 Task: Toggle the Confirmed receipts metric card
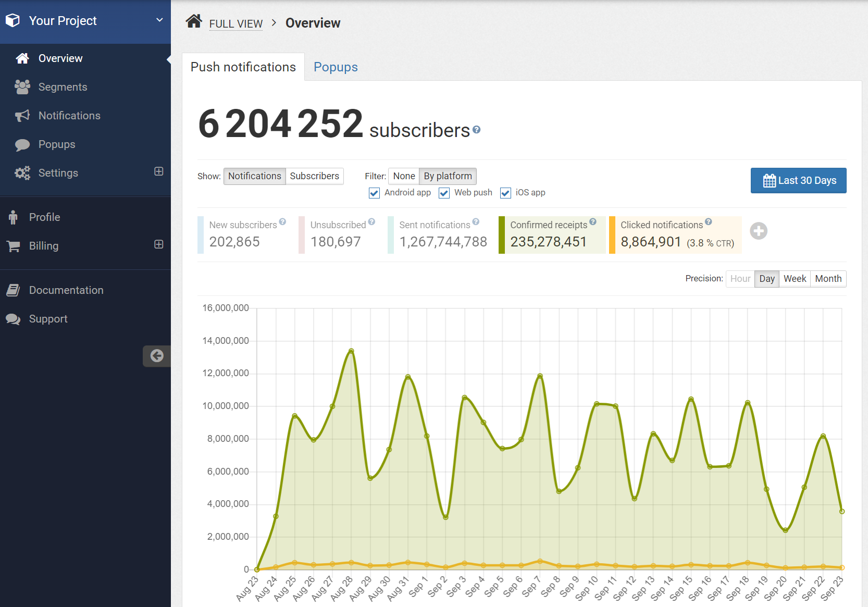(x=552, y=235)
